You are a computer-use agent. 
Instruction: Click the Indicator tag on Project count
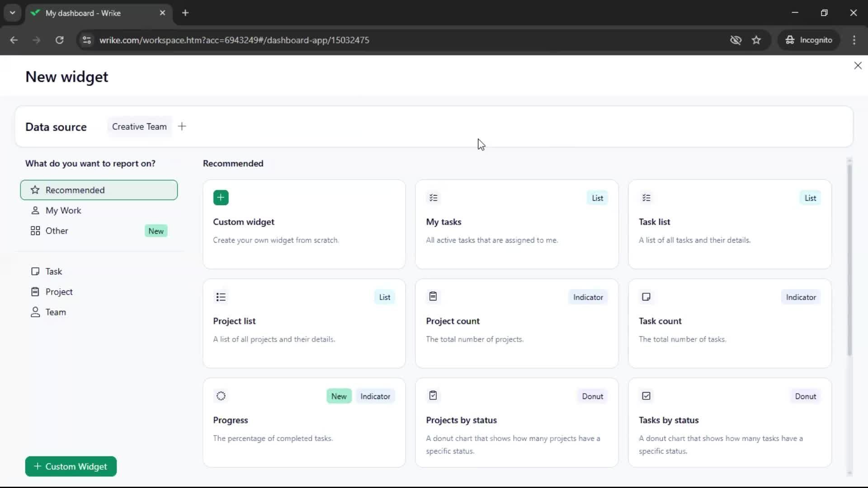(588, 297)
